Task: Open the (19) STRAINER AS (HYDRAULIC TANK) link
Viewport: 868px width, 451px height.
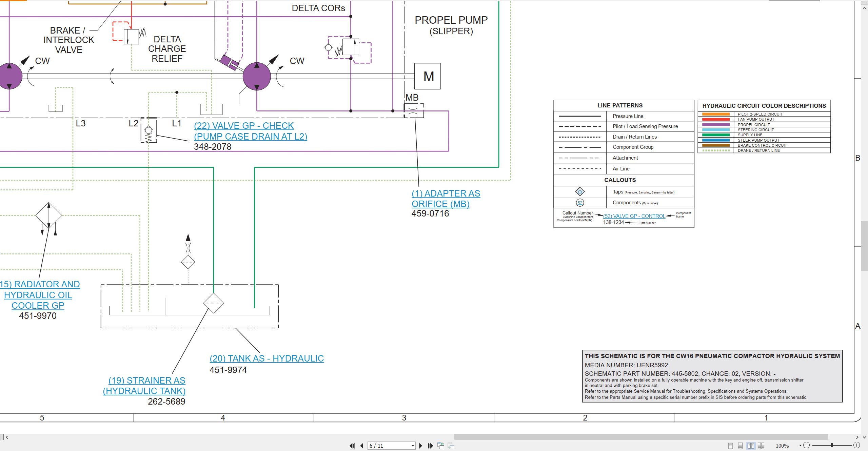Action: click(x=144, y=386)
